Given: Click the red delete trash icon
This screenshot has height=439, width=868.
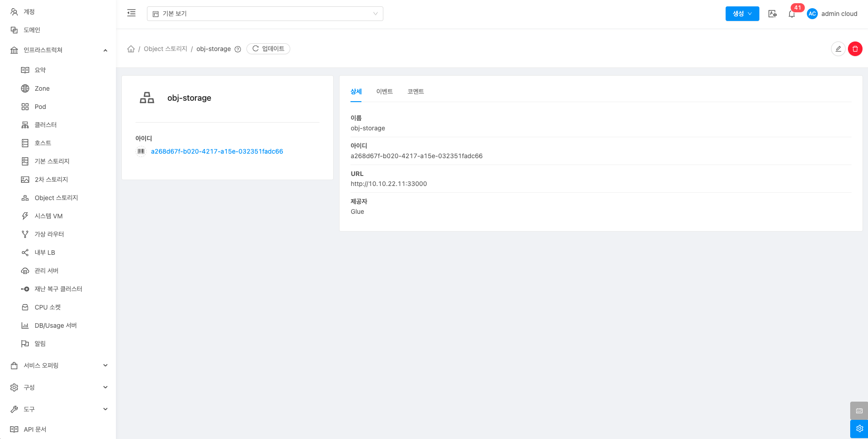Looking at the screenshot, I should click(x=855, y=49).
